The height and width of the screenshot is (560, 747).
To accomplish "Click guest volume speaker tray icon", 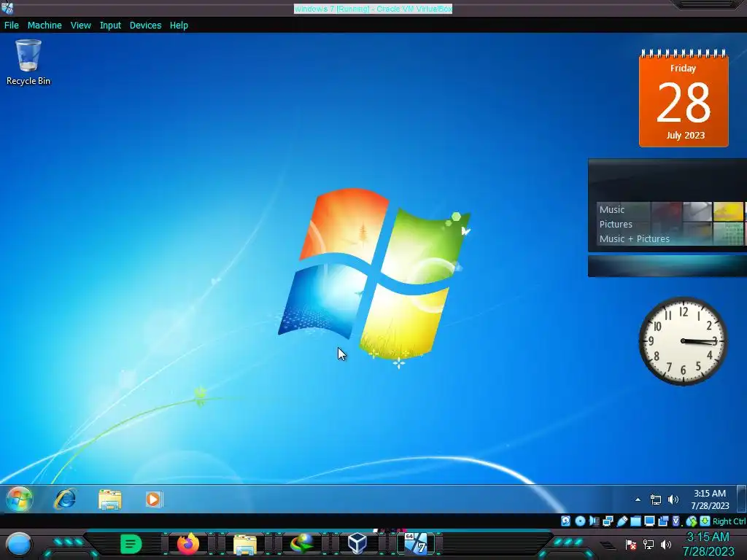I will click(673, 499).
